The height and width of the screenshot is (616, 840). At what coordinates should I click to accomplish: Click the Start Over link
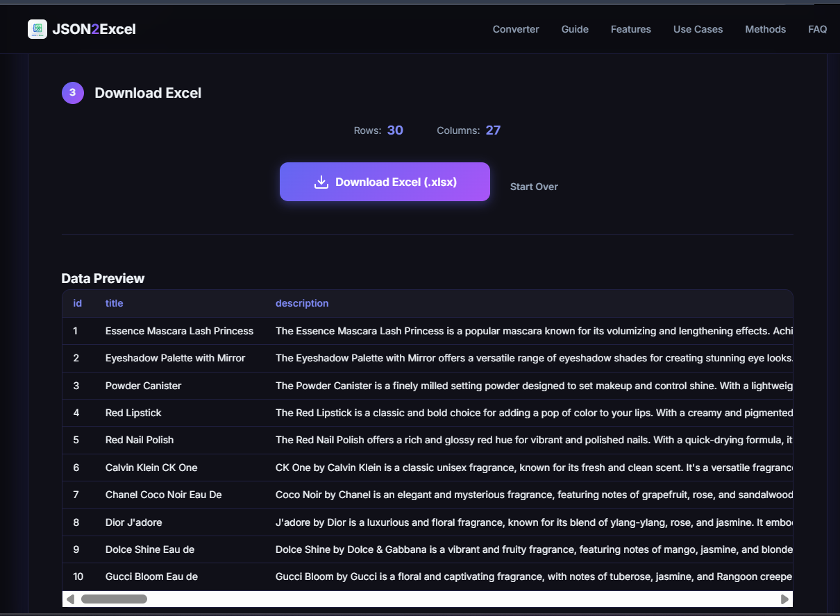pos(534,187)
